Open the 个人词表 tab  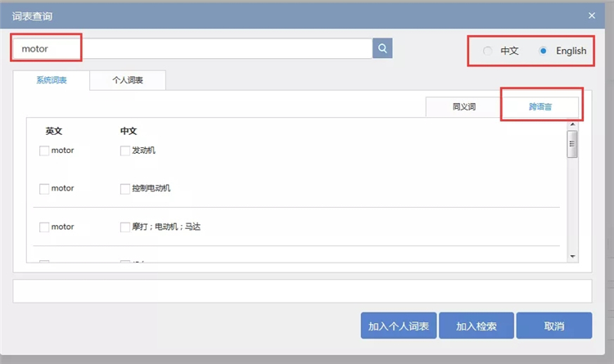128,80
